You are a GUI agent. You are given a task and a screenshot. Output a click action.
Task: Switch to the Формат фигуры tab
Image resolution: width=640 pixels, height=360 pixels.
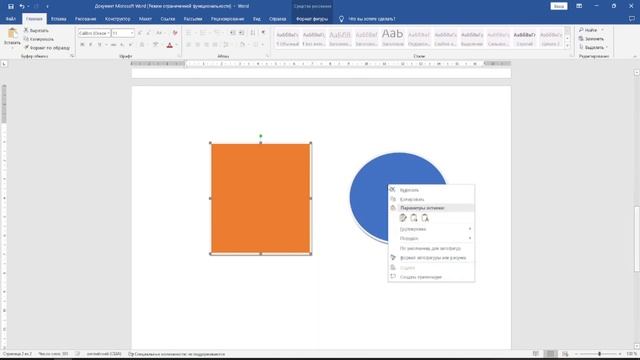click(312, 19)
